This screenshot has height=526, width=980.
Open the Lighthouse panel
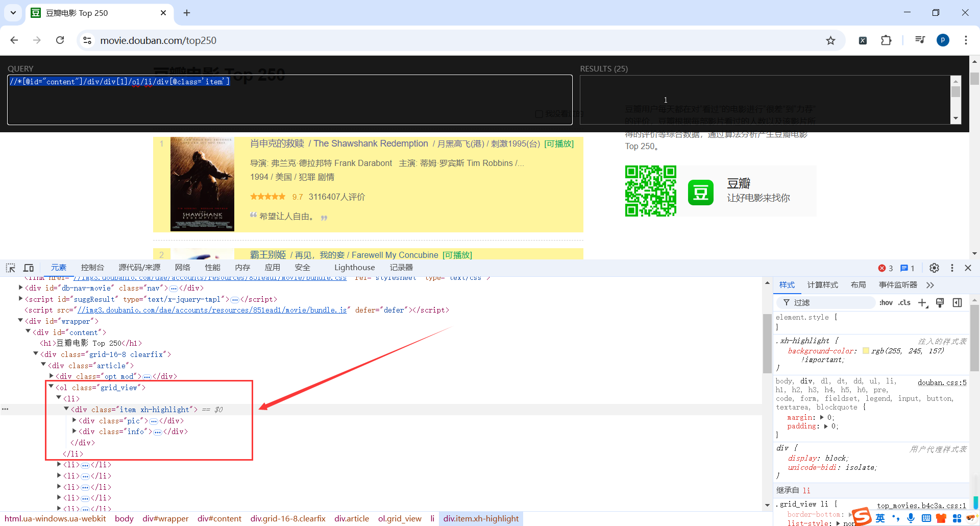coord(354,267)
